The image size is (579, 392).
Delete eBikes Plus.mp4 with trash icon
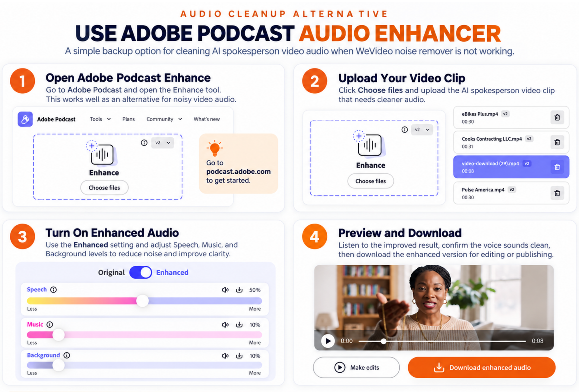point(557,117)
